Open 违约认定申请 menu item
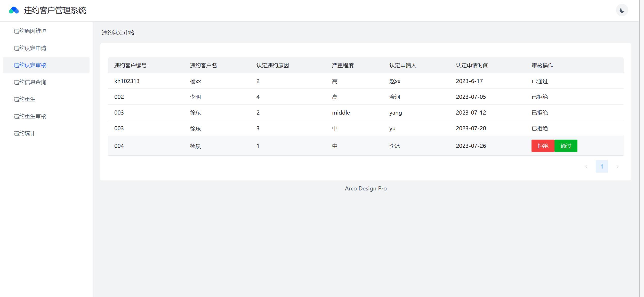644x297 pixels. click(x=30, y=48)
